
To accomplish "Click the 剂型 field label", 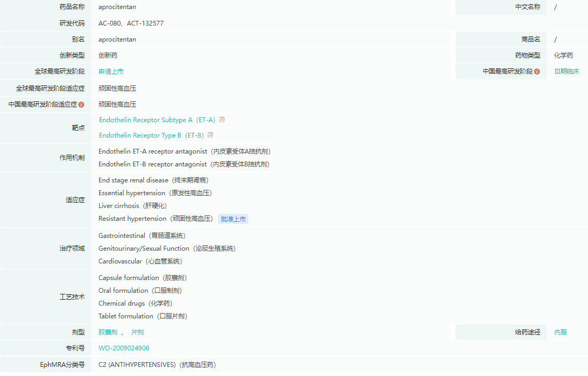I will click(x=78, y=332).
